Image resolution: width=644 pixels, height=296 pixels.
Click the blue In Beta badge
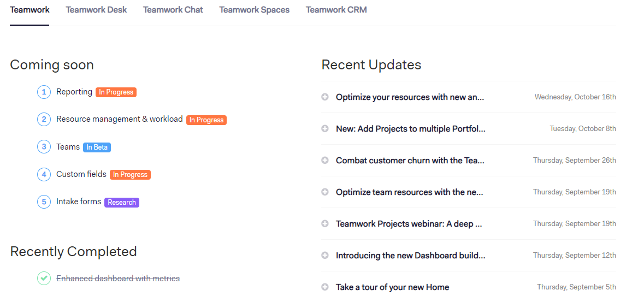[x=97, y=147]
